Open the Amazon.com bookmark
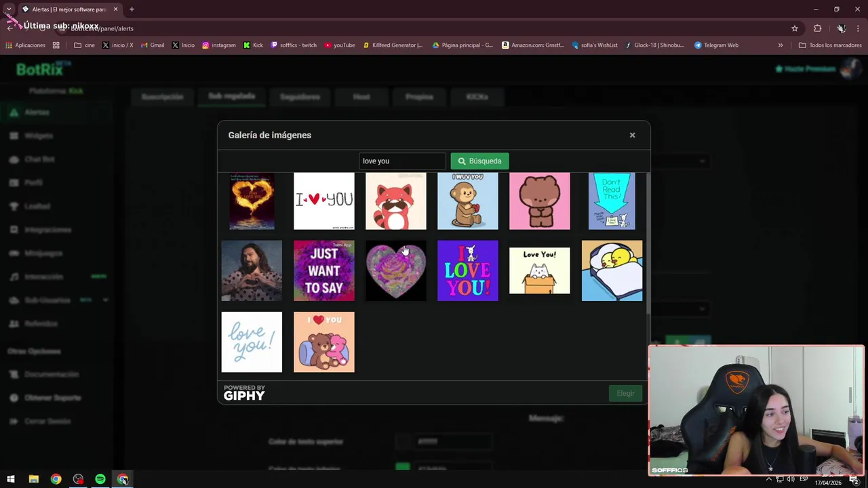 tap(533, 45)
